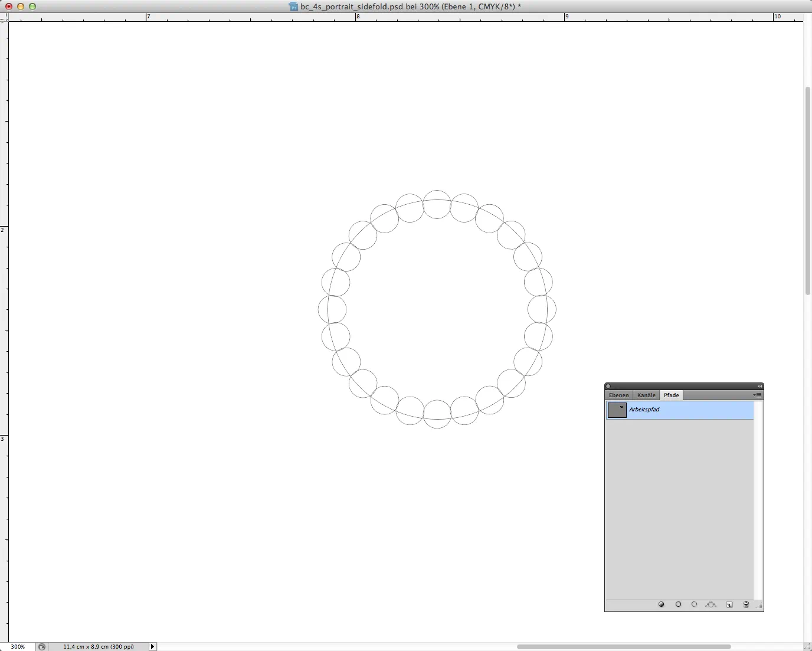Open the Kanäle tab
Image resolution: width=812 pixels, height=651 pixels.
[646, 395]
